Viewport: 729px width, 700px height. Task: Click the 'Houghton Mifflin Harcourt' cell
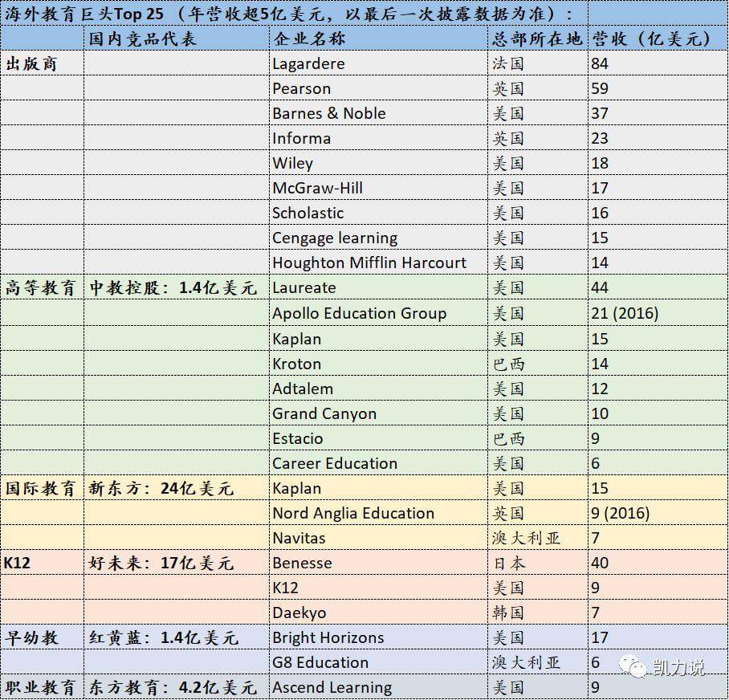(378, 262)
